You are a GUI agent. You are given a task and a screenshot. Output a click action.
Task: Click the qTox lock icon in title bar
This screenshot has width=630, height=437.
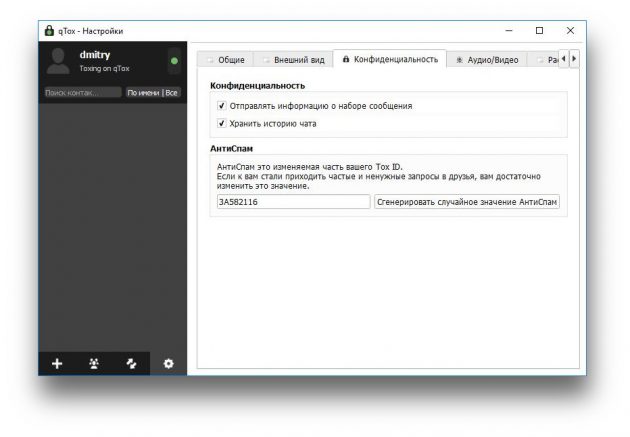pyautogui.click(x=49, y=31)
